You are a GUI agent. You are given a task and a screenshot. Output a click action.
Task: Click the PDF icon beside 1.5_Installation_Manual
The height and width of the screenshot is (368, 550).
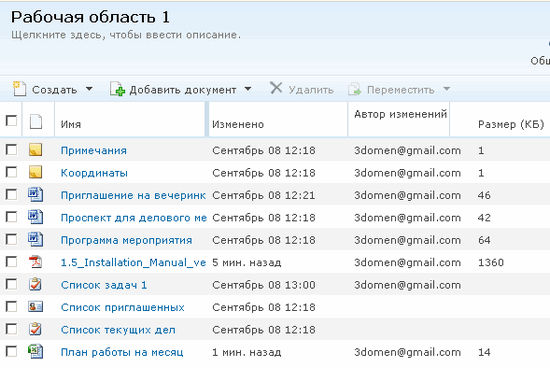point(35,262)
